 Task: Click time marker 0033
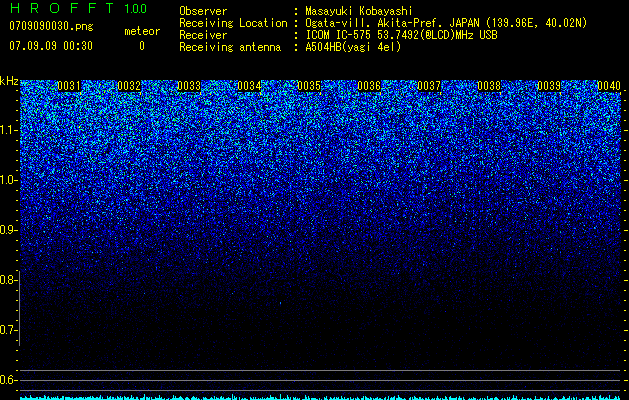pos(189,86)
